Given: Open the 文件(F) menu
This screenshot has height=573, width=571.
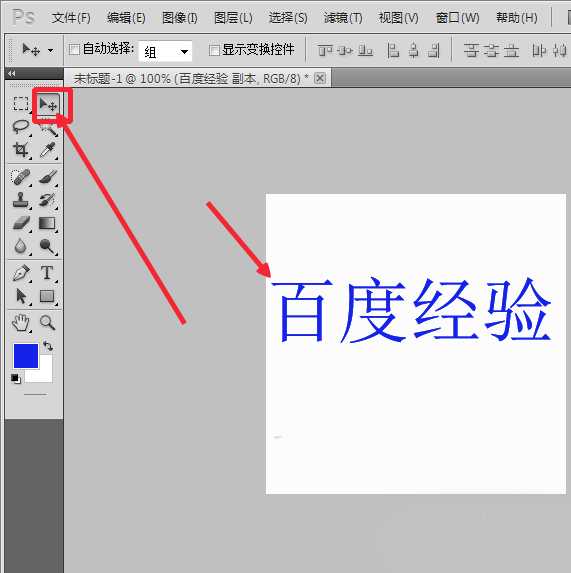Looking at the screenshot, I should point(71,18).
